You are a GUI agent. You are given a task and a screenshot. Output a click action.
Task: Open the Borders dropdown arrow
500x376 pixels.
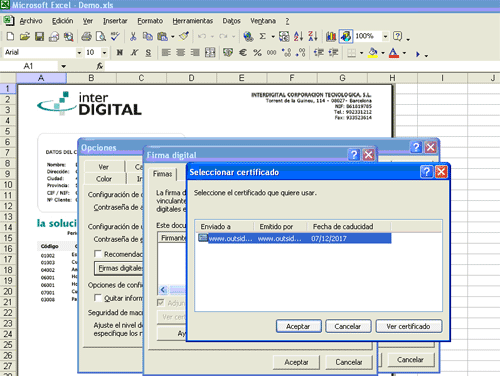(x=361, y=53)
